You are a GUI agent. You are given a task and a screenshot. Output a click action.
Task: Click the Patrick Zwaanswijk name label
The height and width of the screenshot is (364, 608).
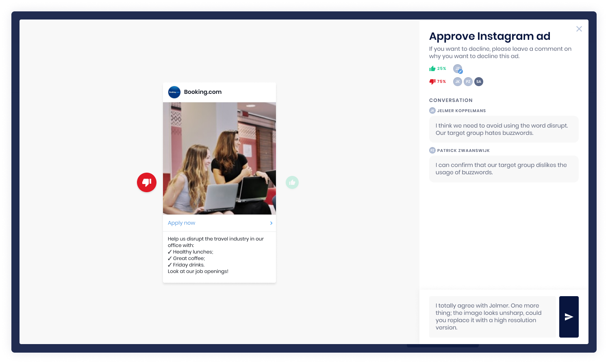click(463, 150)
